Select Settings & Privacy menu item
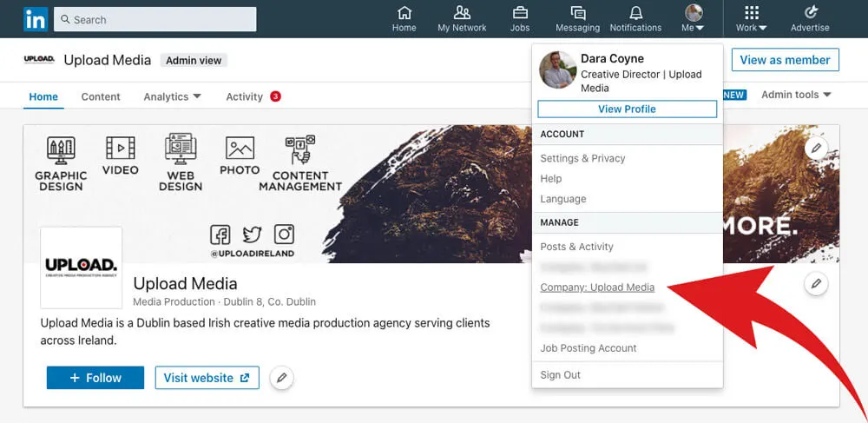The width and height of the screenshot is (868, 423). click(583, 158)
